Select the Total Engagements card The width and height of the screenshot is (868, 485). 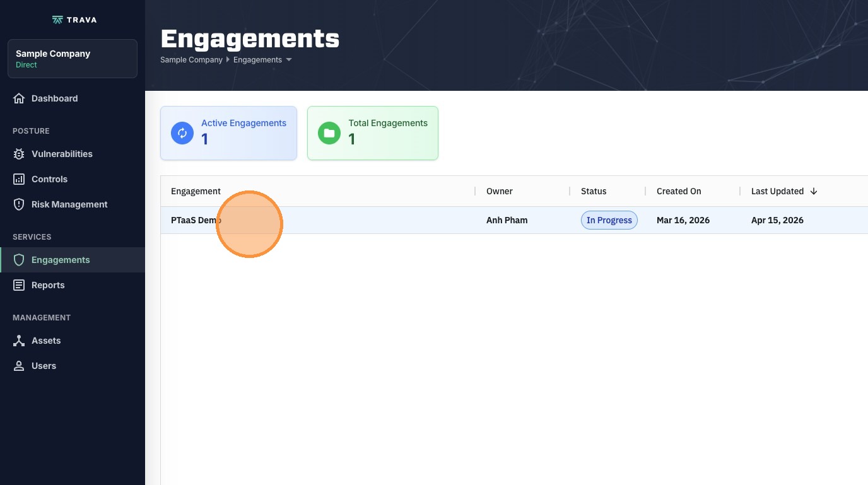pyautogui.click(x=373, y=133)
